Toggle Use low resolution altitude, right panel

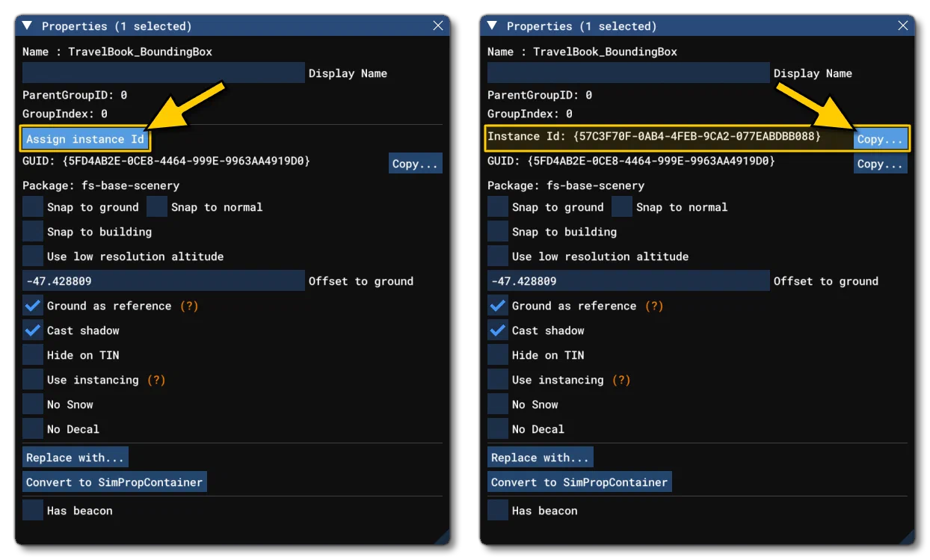pos(498,256)
